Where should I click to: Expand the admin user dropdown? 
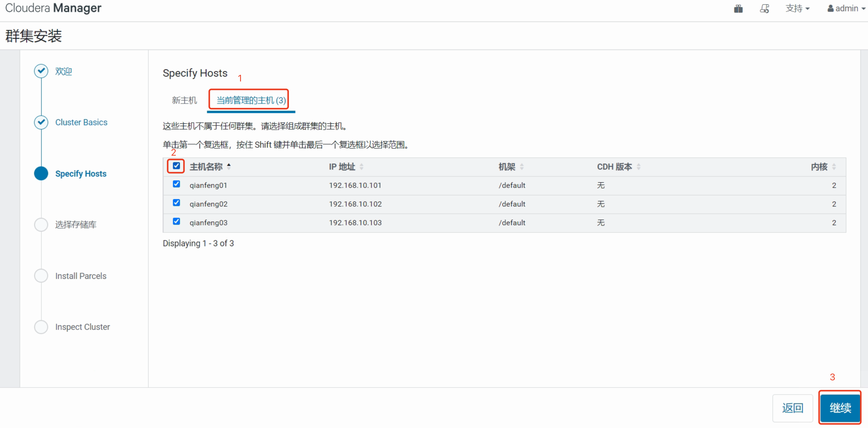(846, 8)
